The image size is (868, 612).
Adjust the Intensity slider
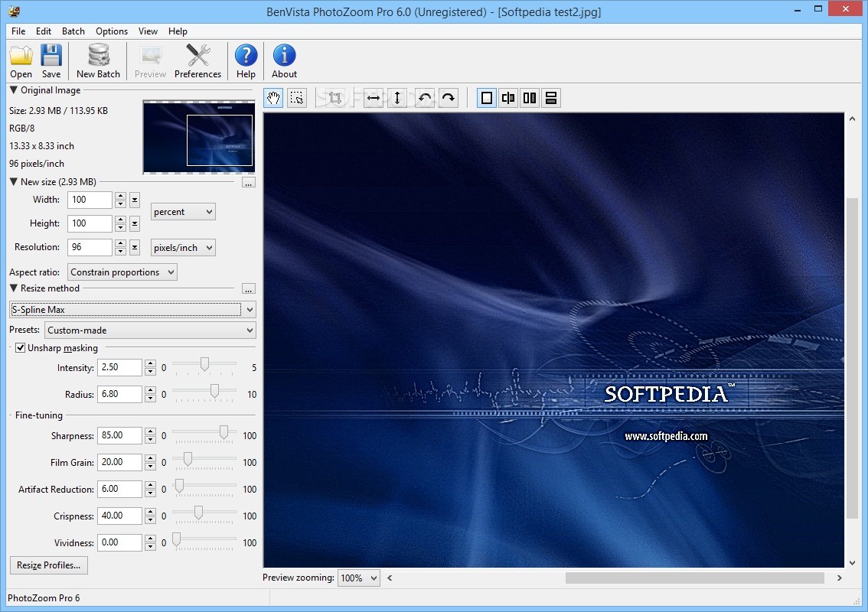[205, 365]
